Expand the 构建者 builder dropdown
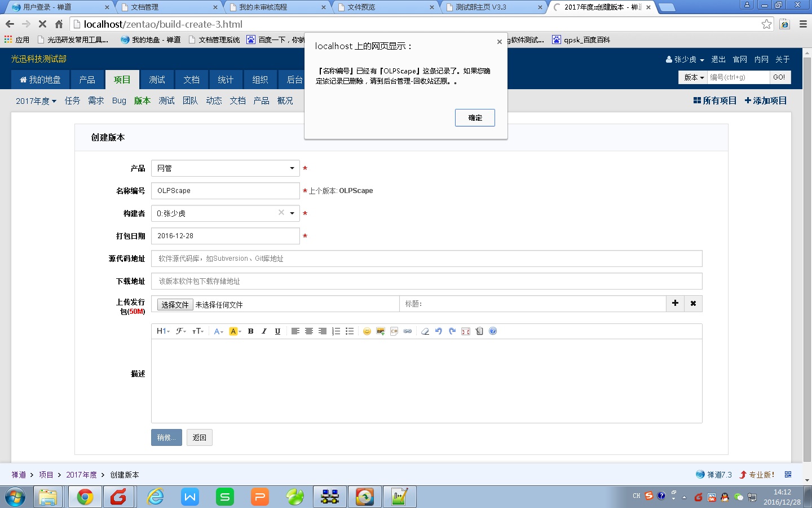The width and height of the screenshot is (812, 508). pyautogui.click(x=292, y=213)
